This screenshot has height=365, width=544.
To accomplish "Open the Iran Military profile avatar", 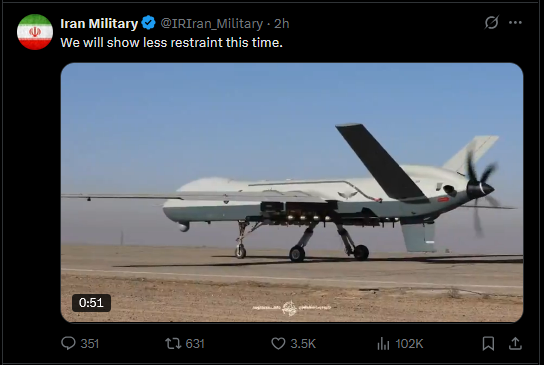I will coord(35,32).
